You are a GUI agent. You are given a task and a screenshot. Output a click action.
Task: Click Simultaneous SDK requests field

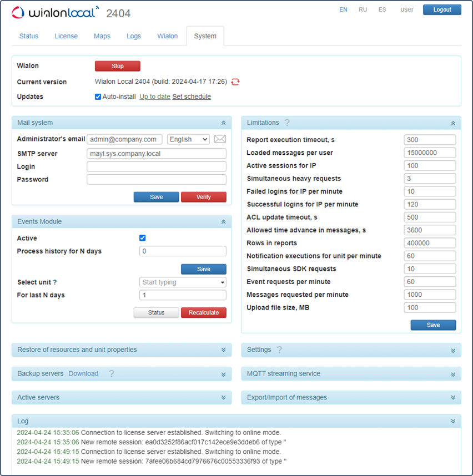point(430,269)
